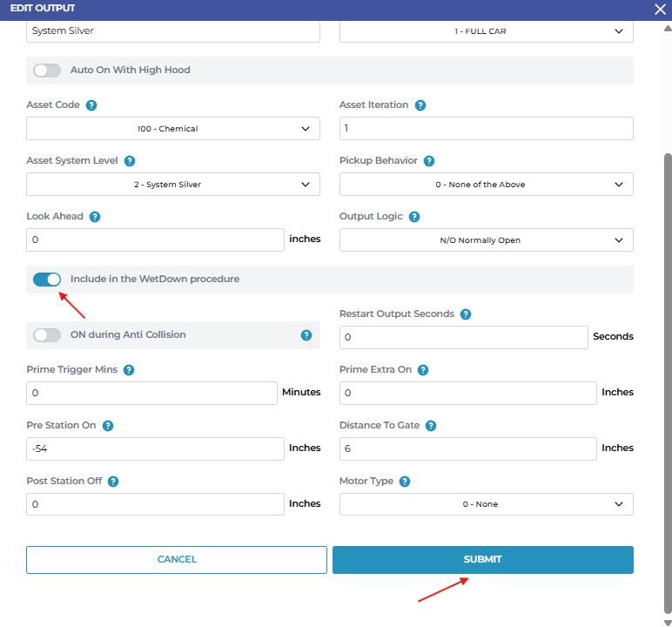Image resolution: width=672 pixels, height=627 pixels.
Task: Open the 1 - FULL CAR dropdown
Action: [486, 31]
